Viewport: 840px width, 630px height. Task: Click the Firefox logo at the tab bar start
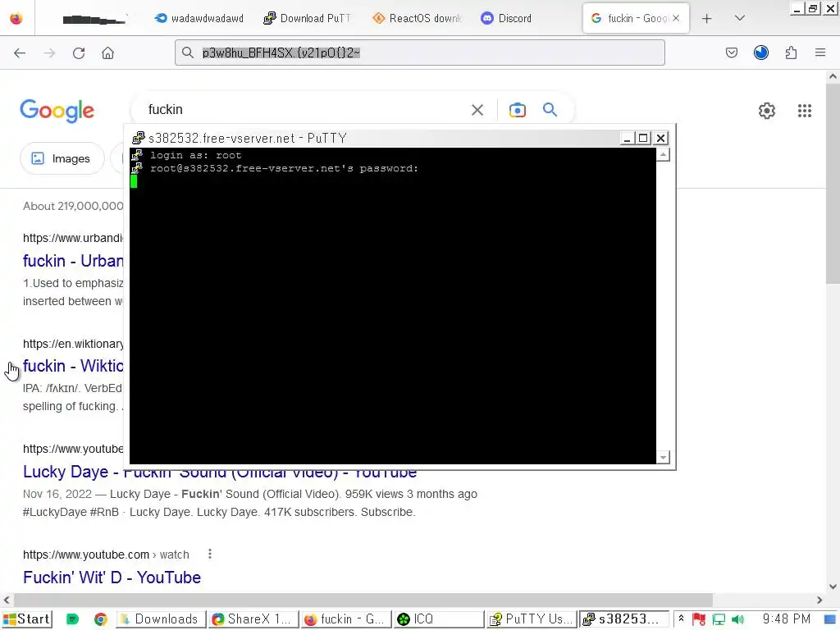pos(16,18)
